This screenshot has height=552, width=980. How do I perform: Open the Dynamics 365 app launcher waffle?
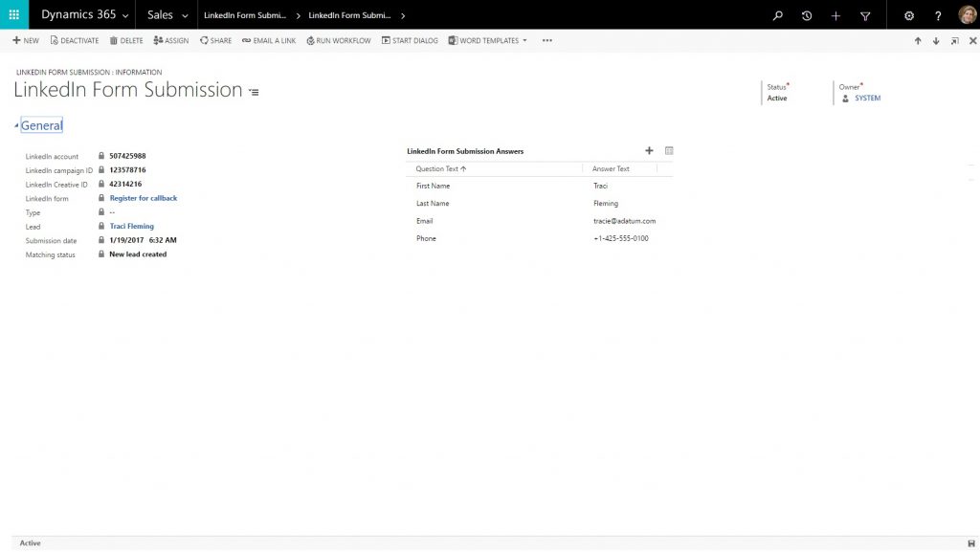[13, 14]
